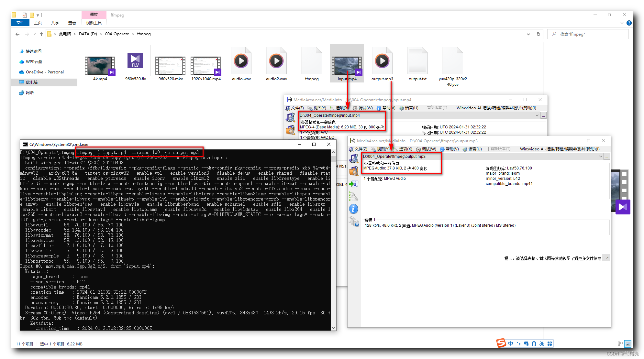Screen dimensions: 644x359
Task: Click 此电脑 breadcrumb in address bar
Action: (65, 34)
